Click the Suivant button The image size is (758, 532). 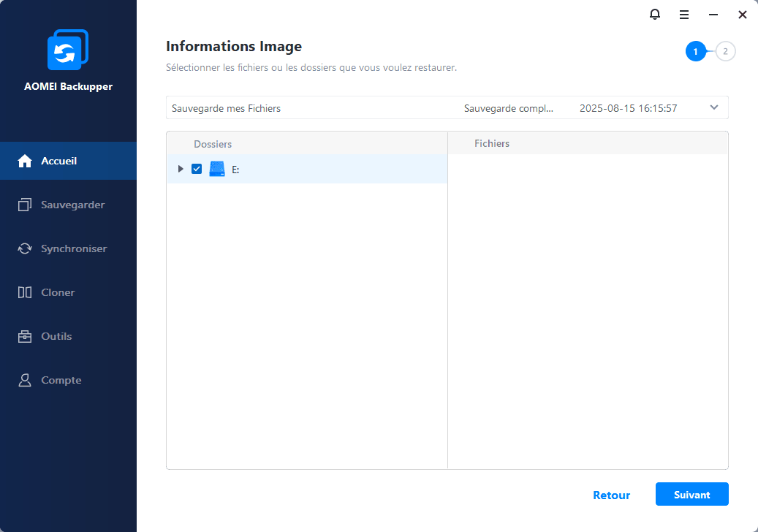[x=691, y=494]
